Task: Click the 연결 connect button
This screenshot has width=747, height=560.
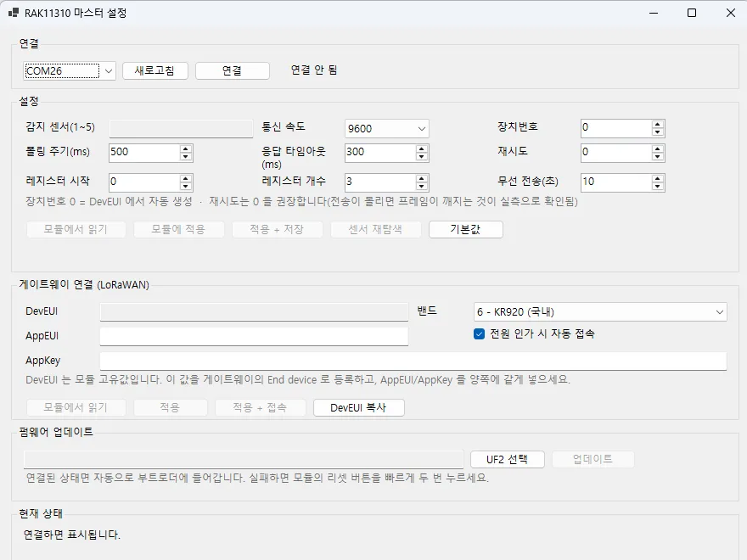Action: [232, 70]
